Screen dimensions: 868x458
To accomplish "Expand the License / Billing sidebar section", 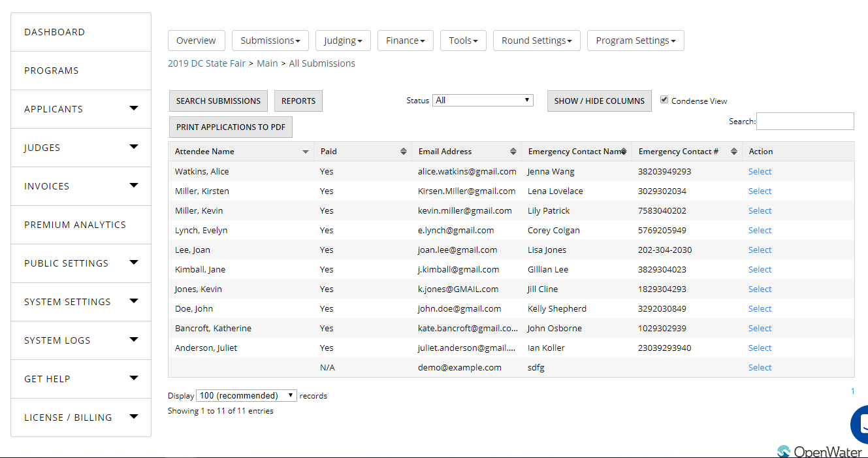I will [134, 417].
